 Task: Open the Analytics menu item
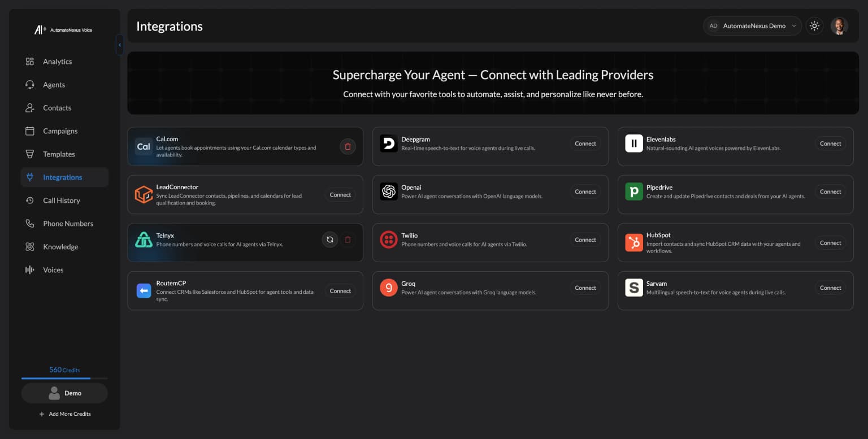tap(64, 62)
